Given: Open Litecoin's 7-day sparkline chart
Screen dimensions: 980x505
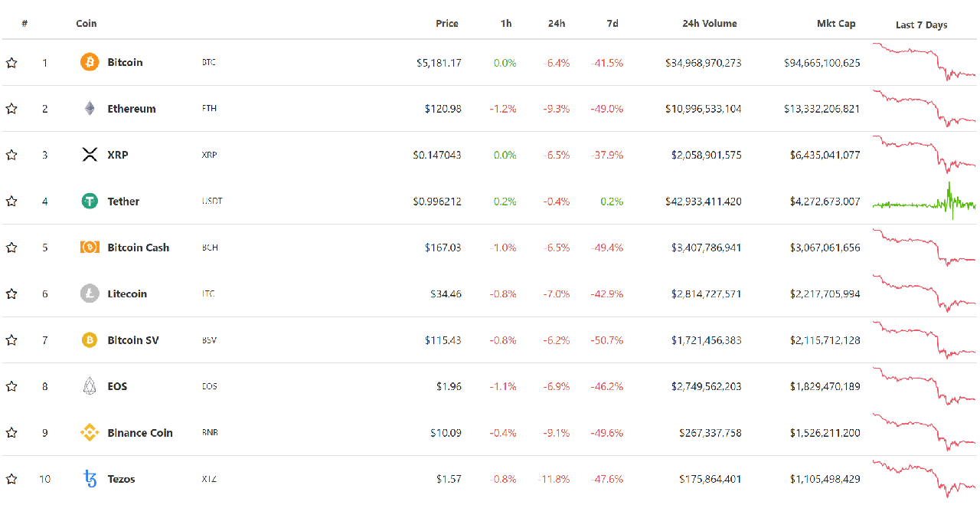Looking at the screenshot, I should [x=924, y=293].
